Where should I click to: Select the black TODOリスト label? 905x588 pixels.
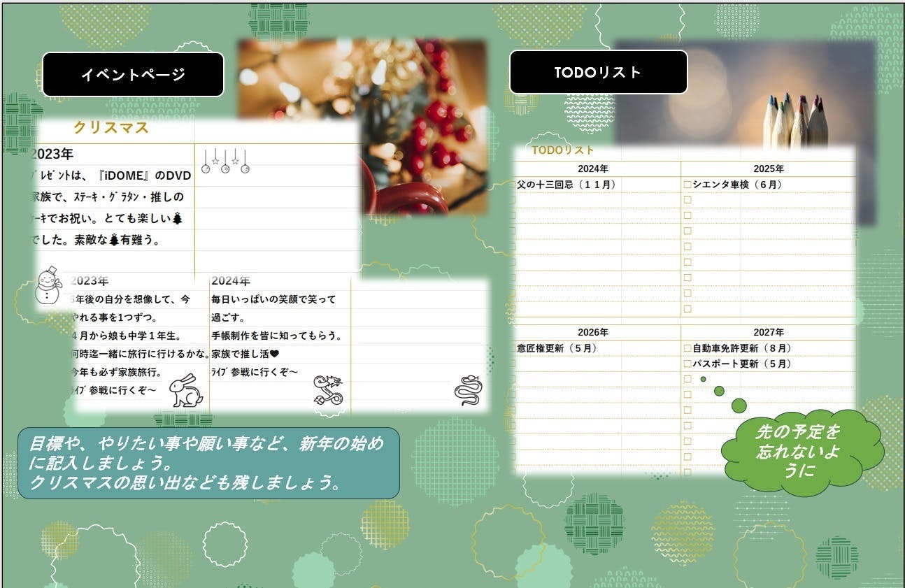tap(598, 72)
